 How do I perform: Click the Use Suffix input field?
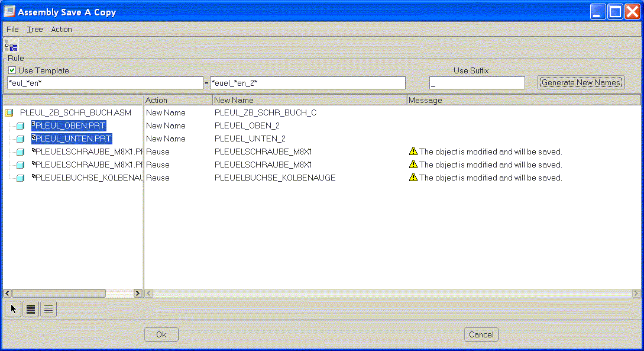(477, 83)
